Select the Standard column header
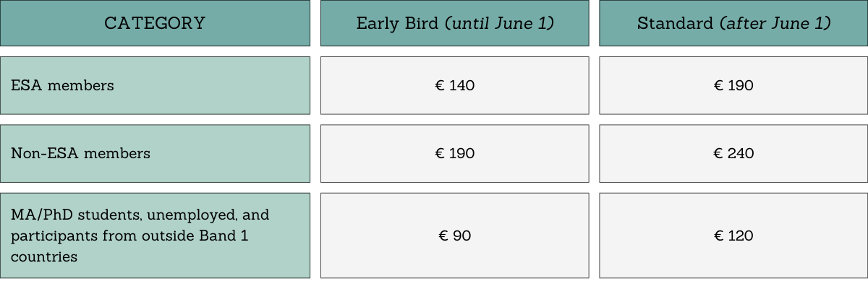 [733, 23]
